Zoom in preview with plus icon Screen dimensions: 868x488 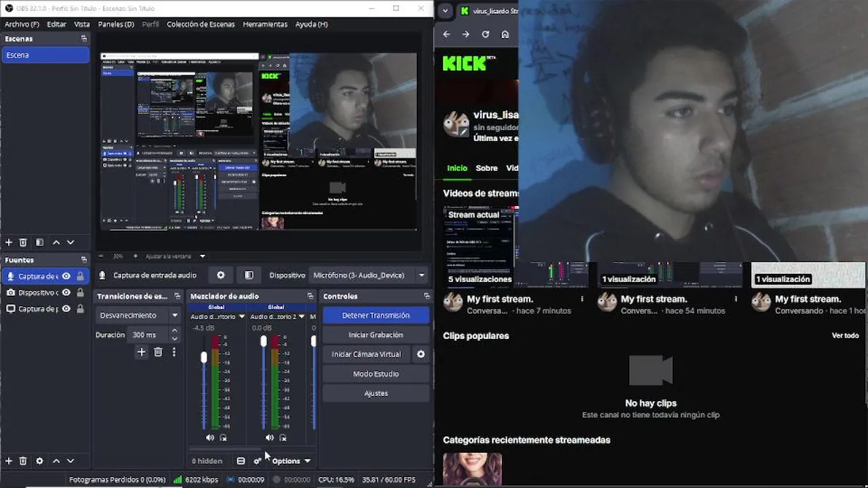[x=135, y=256]
